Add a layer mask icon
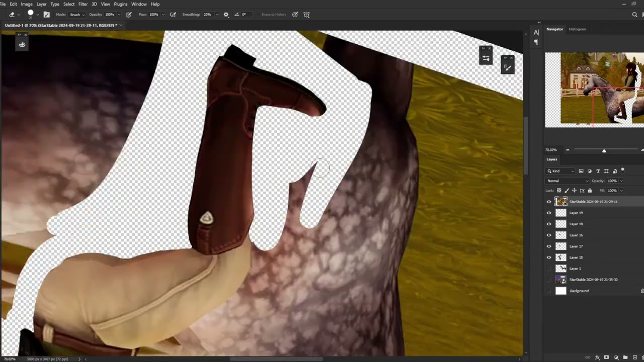Viewport: 644px width, 362px height. click(x=606, y=357)
